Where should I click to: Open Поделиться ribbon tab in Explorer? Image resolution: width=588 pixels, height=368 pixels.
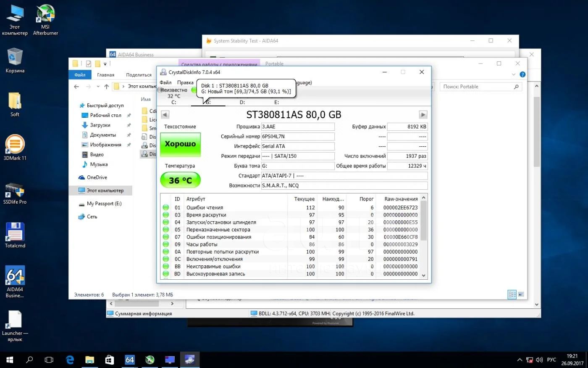(x=139, y=75)
